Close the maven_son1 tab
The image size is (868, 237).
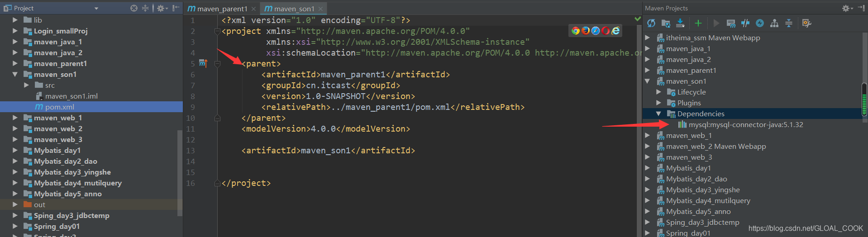pos(320,9)
